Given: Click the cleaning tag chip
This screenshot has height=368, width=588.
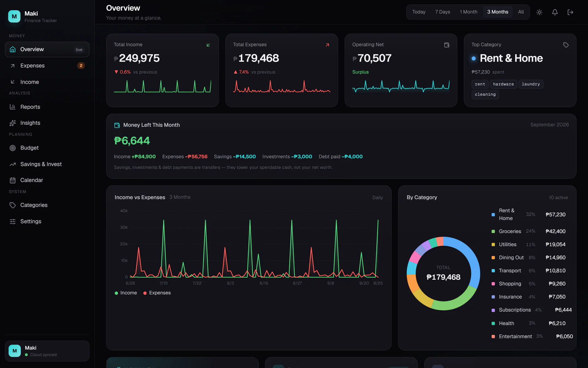Looking at the screenshot, I should 485,94.
